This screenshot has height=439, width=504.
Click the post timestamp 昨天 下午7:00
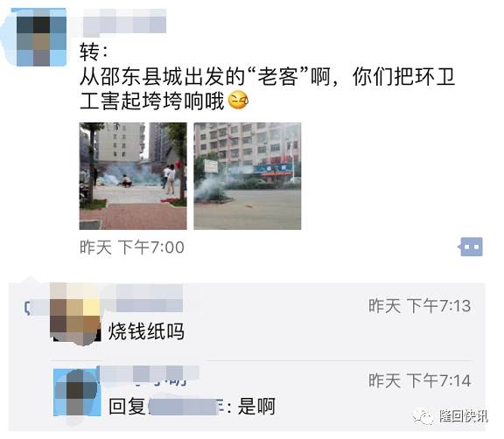pos(132,247)
